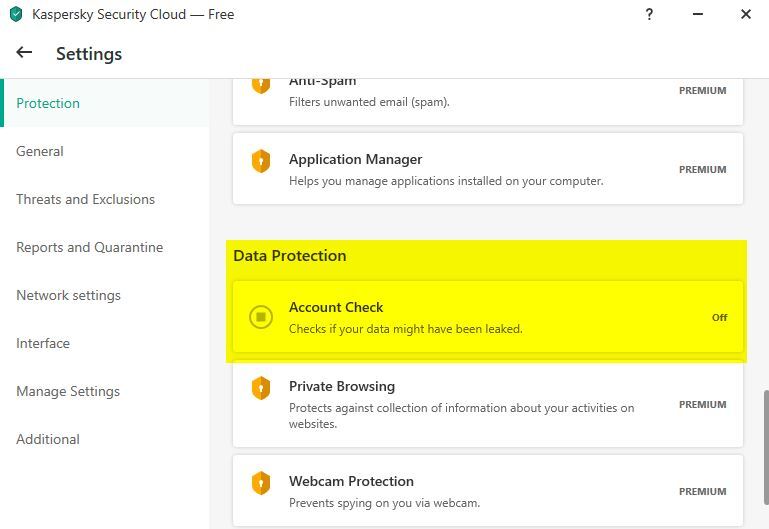This screenshot has width=769, height=529.
Task: Open Threats and Exclusions section
Action: (85, 199)
